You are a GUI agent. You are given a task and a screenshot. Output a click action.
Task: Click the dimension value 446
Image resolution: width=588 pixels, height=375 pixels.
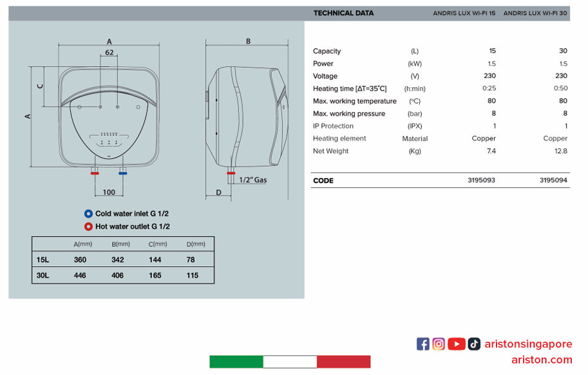click(x=81, y=275)
